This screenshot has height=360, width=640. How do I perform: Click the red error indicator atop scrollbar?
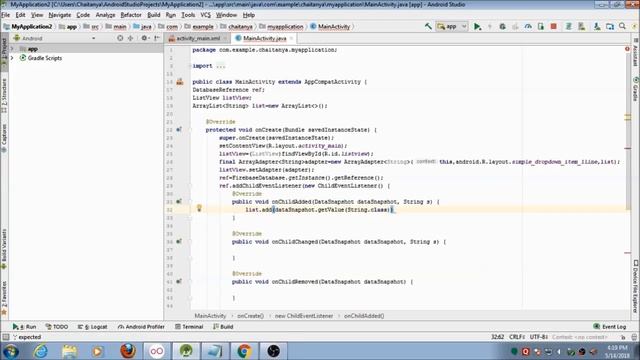(x=627, y=49)
